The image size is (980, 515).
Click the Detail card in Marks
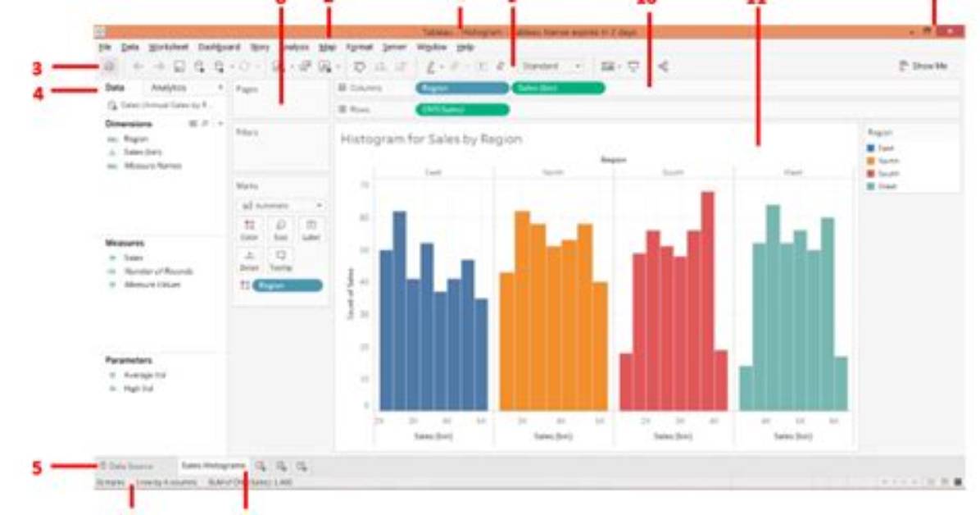pos(249,260)
